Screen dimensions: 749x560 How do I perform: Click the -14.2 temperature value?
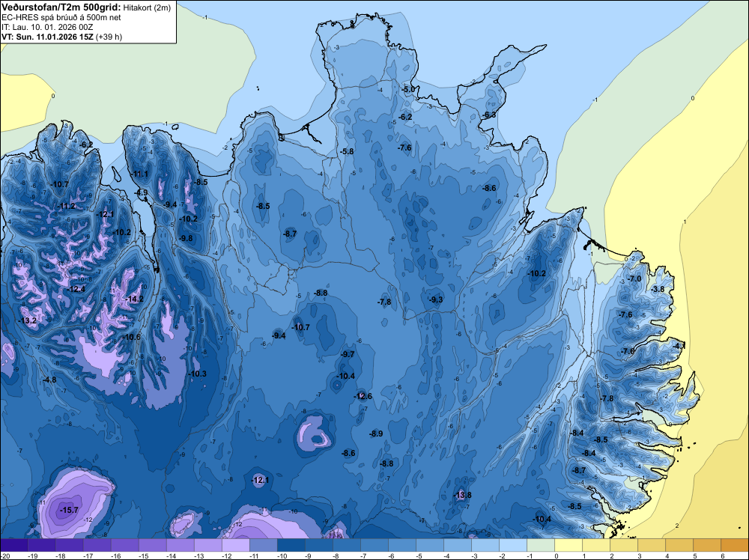point(134,299)
